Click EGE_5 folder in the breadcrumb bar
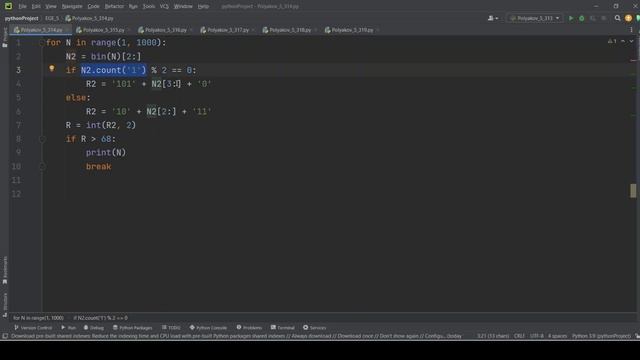The width and height of the screenshot is (640, 360). point(52,18)
